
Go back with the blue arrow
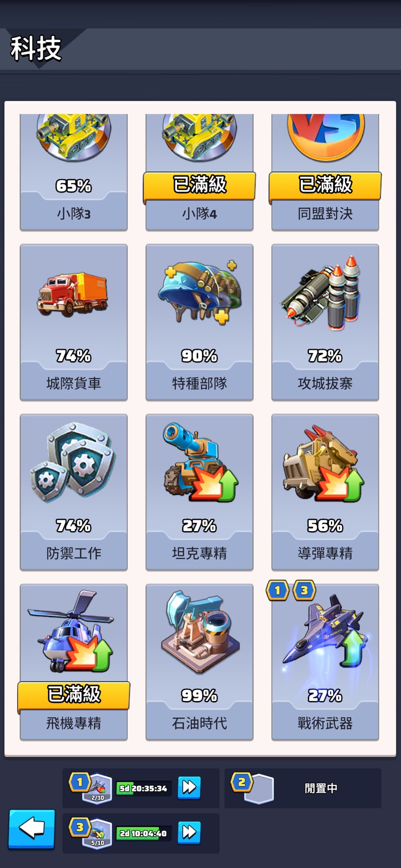click(x=32, y=829)
